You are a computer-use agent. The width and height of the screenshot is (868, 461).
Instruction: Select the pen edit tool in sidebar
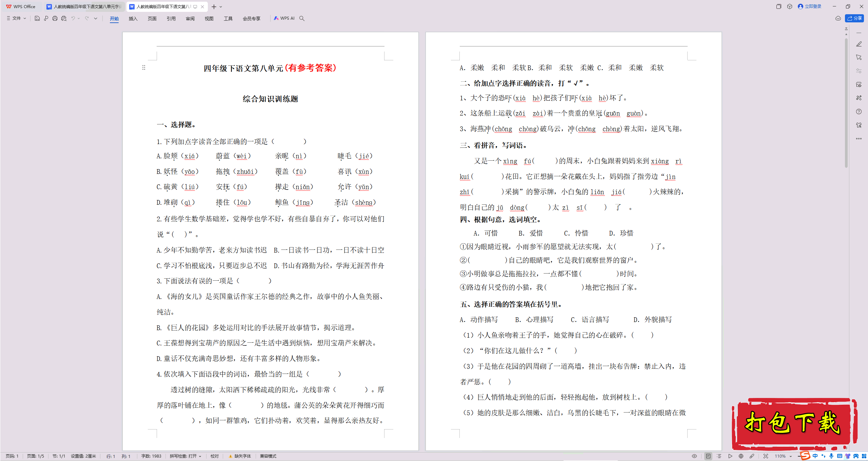coord(859,44)
